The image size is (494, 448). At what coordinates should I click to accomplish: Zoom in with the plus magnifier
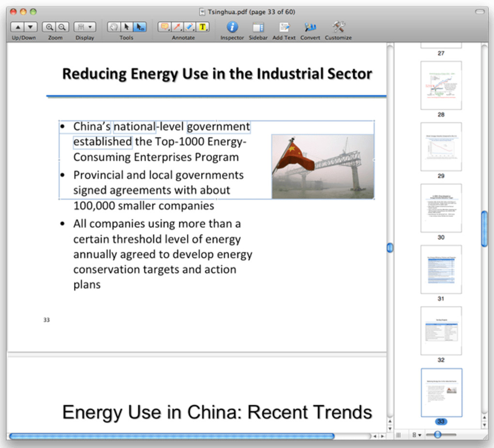point(49,27)
